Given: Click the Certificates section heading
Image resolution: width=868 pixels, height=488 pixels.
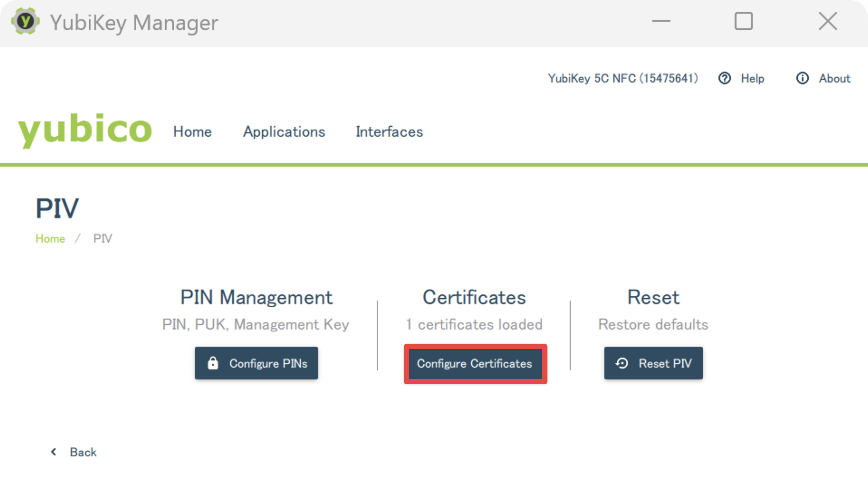Looking at the screenshot, I should tap(474, 297).
